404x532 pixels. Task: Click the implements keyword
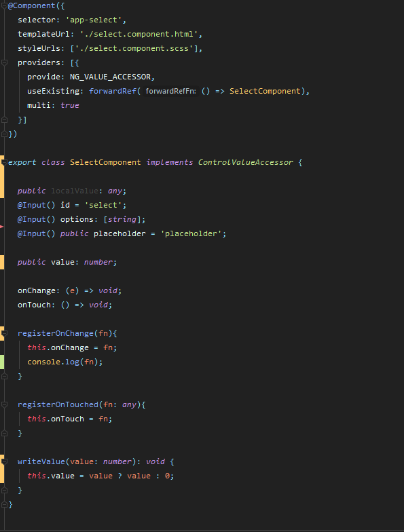point(170,163)
